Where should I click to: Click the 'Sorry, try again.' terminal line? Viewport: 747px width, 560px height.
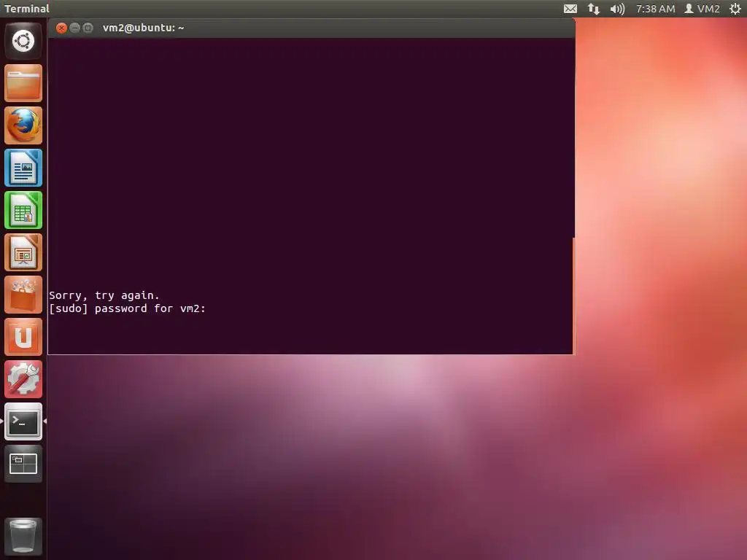(104, 295)
